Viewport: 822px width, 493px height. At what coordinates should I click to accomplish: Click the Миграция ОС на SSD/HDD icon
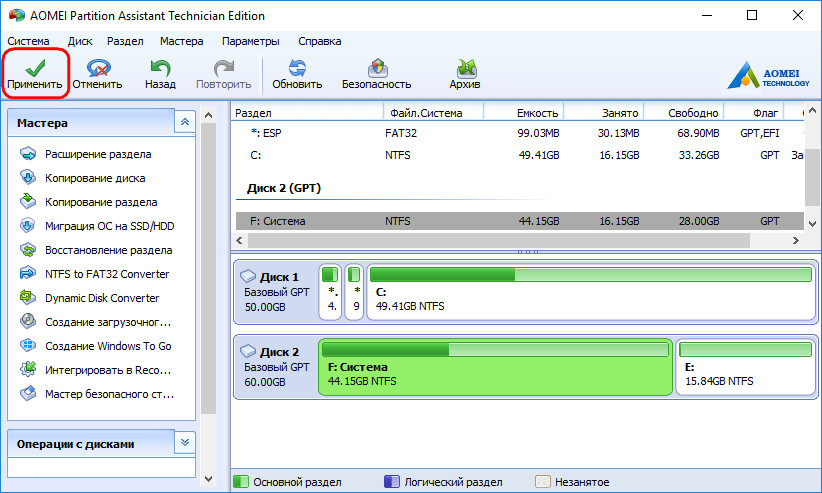[28, 226]
